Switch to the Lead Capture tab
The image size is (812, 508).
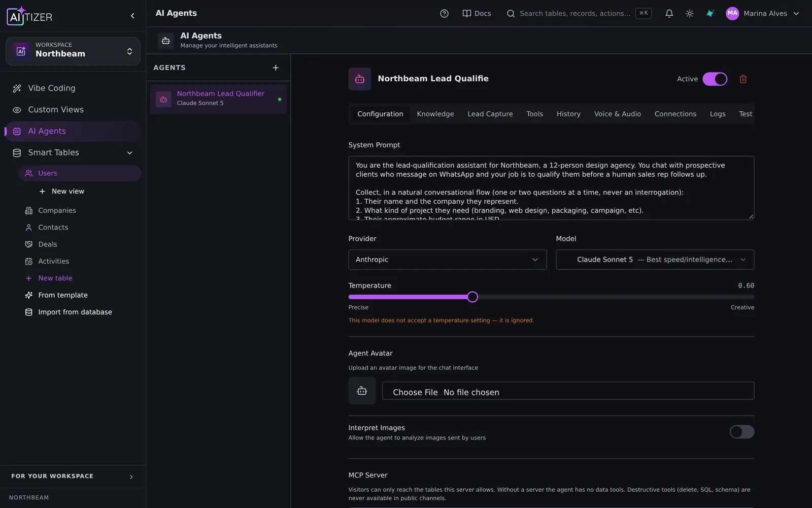pyautogui.click(x=490, y=114)
